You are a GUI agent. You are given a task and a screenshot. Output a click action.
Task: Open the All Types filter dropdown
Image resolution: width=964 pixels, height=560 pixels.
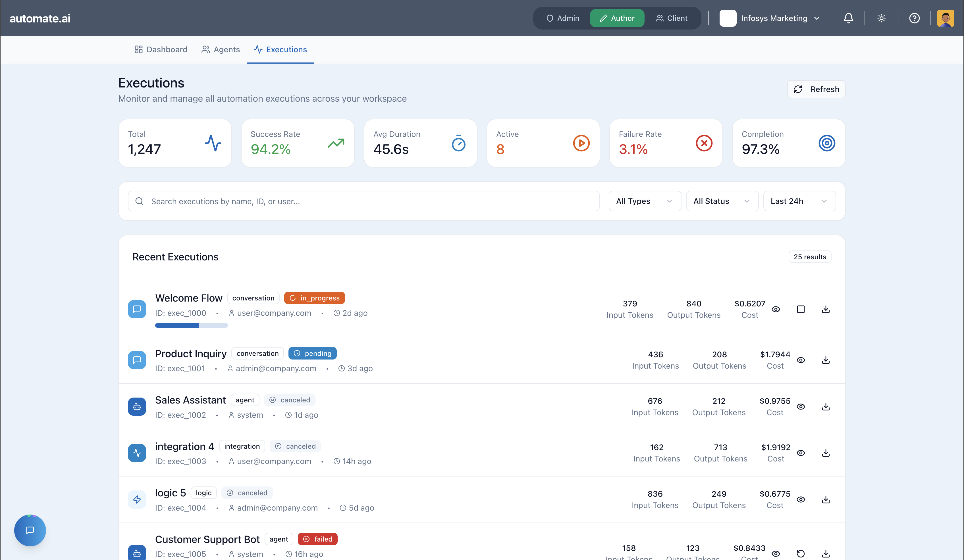(x=645, y=201)
